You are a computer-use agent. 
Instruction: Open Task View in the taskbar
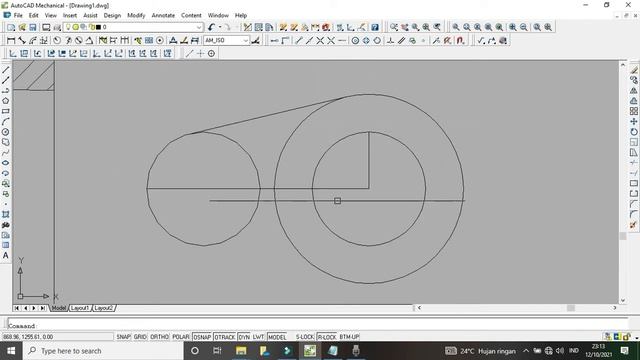(217, 351)
